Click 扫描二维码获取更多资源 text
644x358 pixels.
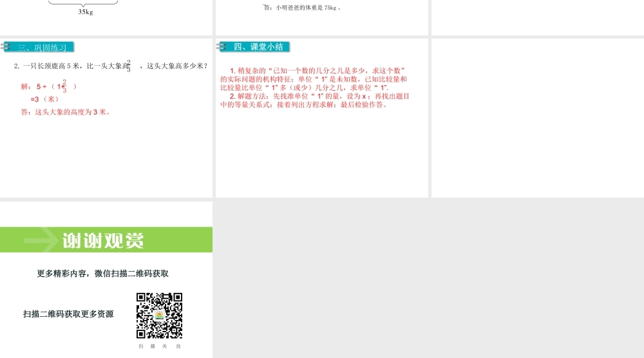pos(68,314)
